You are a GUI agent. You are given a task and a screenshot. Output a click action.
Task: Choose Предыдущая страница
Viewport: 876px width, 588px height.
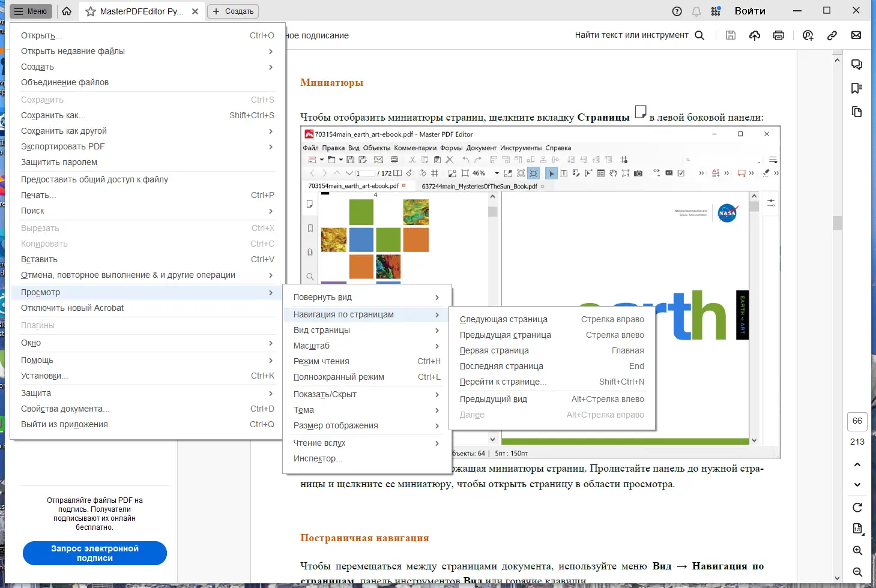point(552,335)
